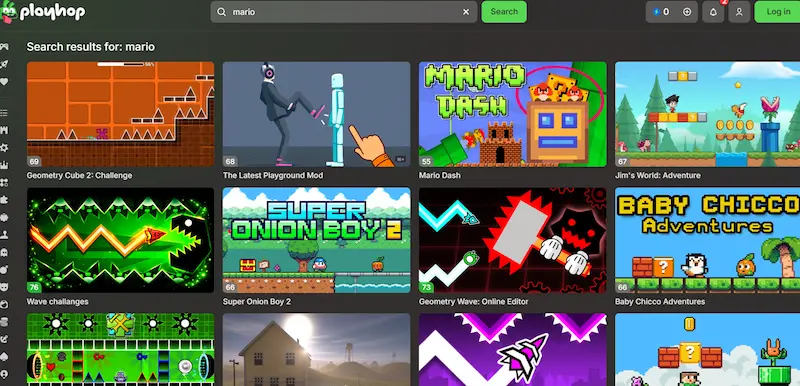
Task: Select castle tower category icon in sidebar
Action: (4, 130)
